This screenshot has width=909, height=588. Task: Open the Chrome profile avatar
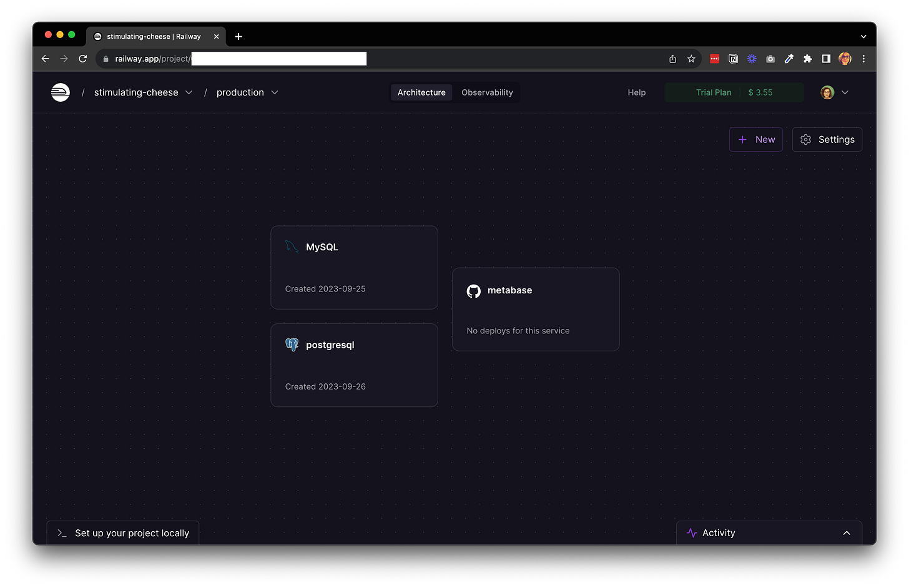coord(845,59)
